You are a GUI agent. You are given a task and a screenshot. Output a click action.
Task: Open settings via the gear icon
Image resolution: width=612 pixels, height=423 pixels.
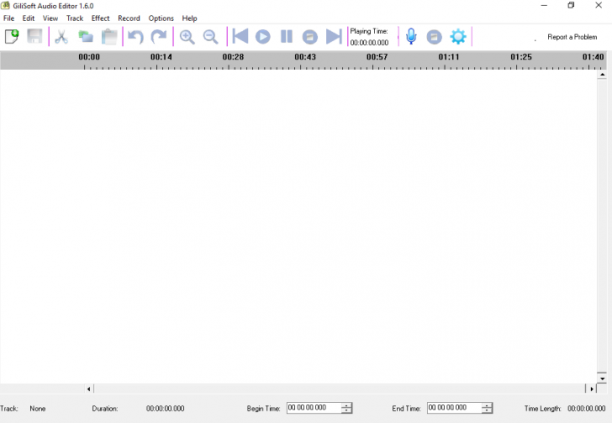[458, 37]
